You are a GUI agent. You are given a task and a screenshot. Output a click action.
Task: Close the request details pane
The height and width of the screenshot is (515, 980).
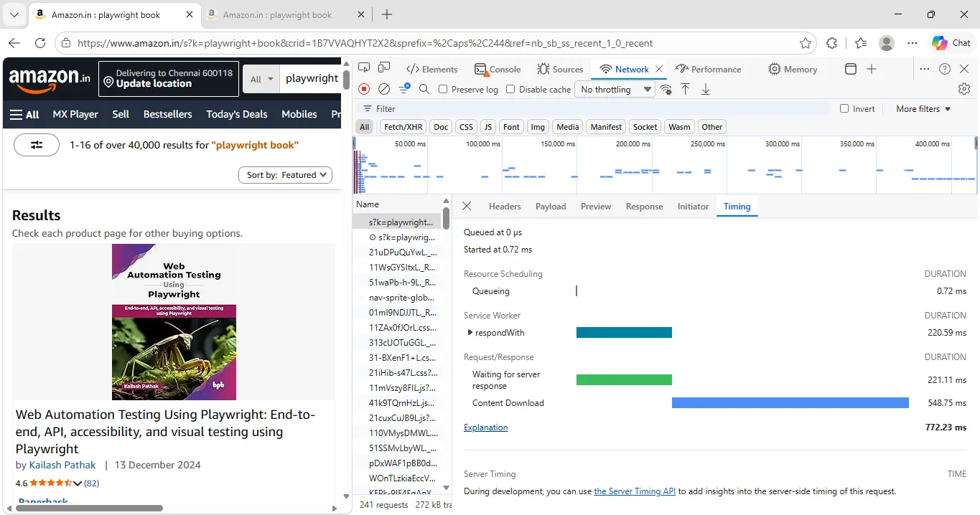click(467, 206)
